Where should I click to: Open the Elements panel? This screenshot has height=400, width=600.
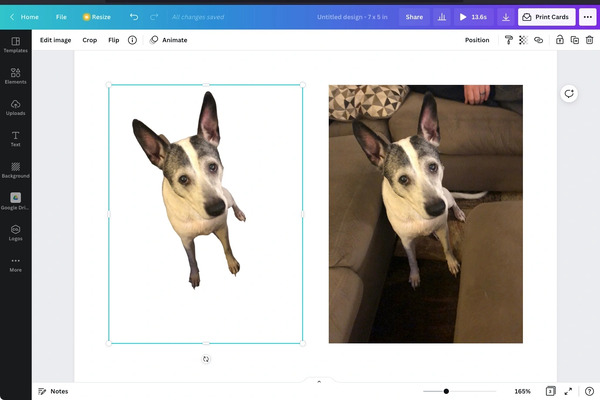pyautogui.click(x=15, y=76)
